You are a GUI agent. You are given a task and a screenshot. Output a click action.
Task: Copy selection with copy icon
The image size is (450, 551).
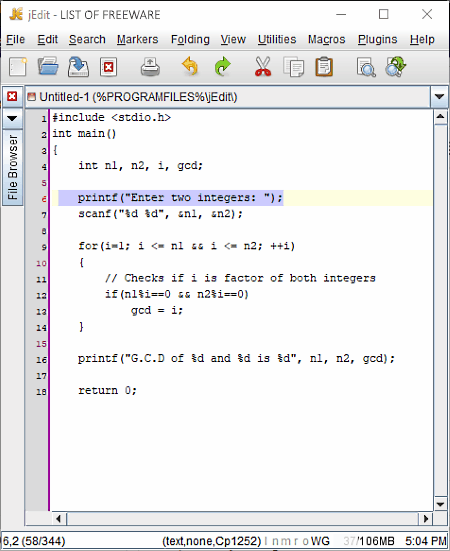[293, 67]
